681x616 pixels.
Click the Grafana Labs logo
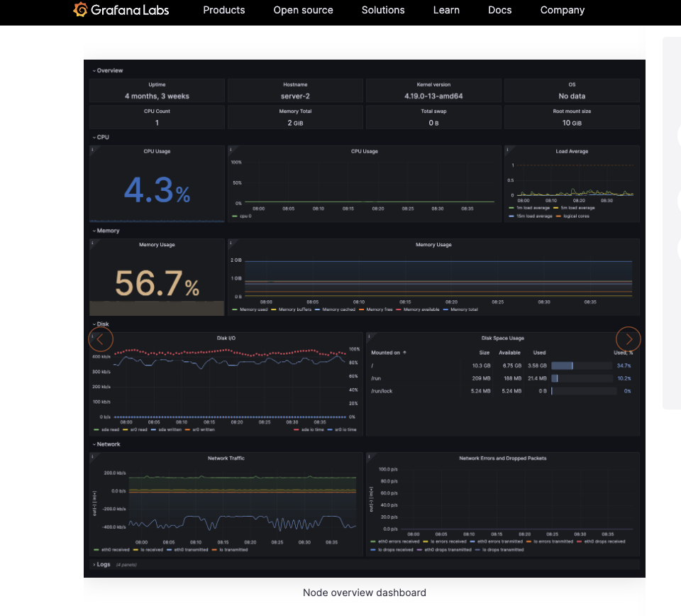pyautogui.click(x=121, y=10)
